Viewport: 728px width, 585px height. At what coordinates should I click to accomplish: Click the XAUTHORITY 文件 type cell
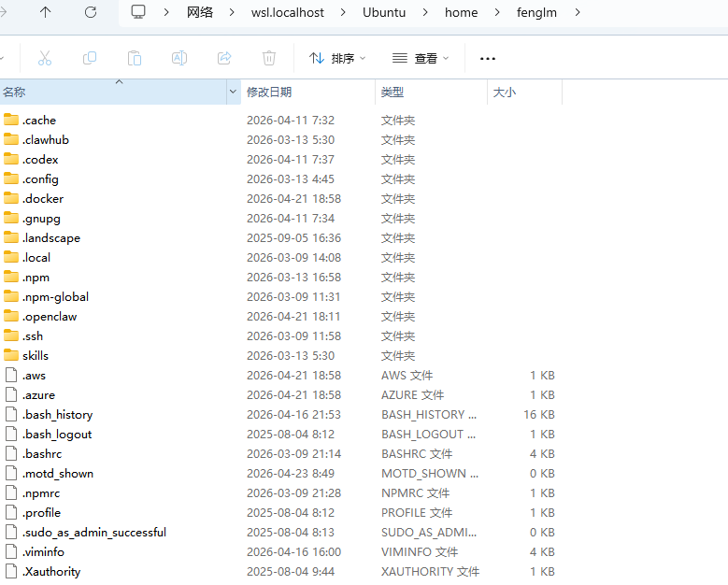(x=431, y=571)
